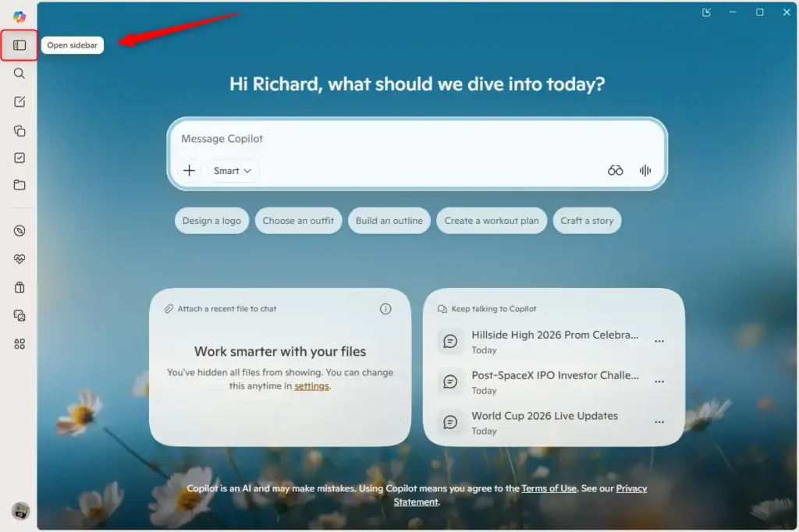The height and width of the screenshot is (532, 799).
Task: Open more options for World Cup 2026 conversation
Action: 659,422
